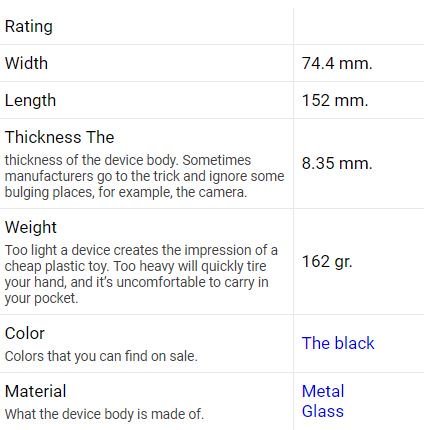Select the Weight heading
The image size is (424, 430).
pos(31,228)
